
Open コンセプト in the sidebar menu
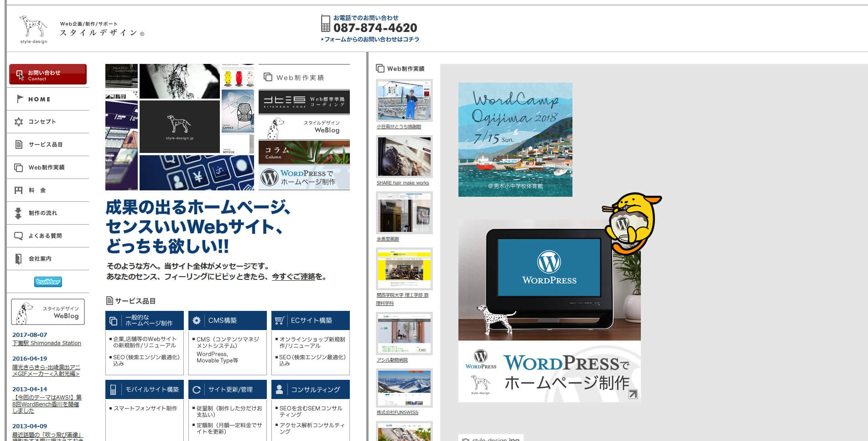[48, 122]
